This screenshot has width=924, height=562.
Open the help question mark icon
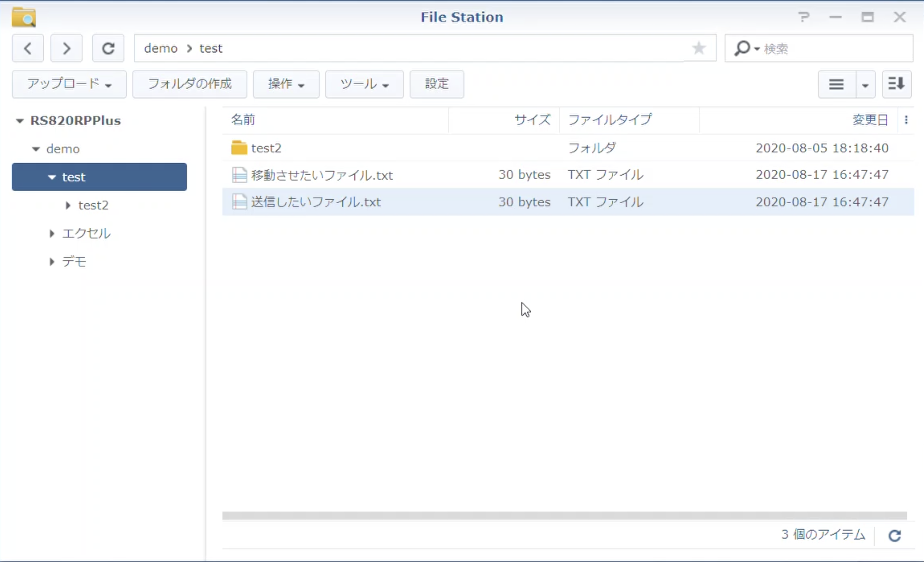(x=804, y=17)
